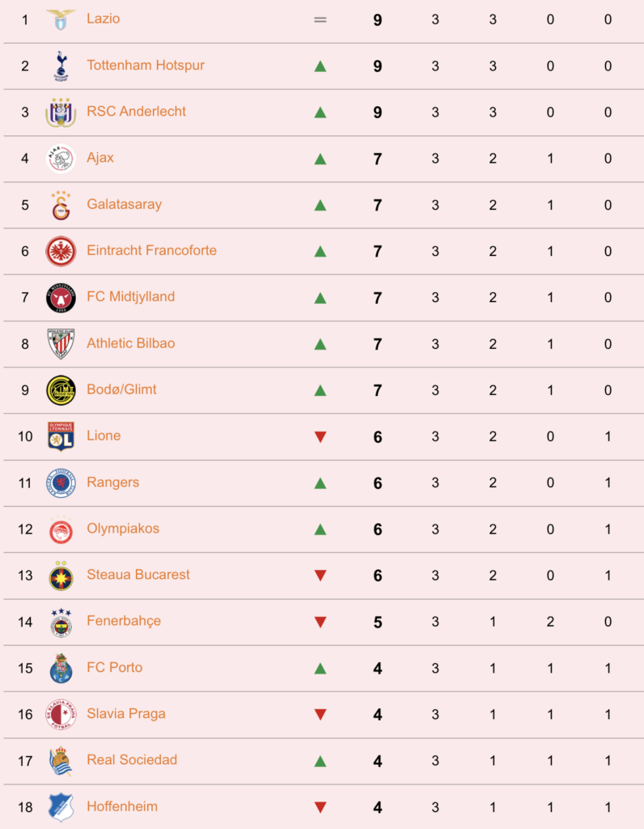Click the red down arrow beside Lione
644x829 pixels.
(320, 436)
